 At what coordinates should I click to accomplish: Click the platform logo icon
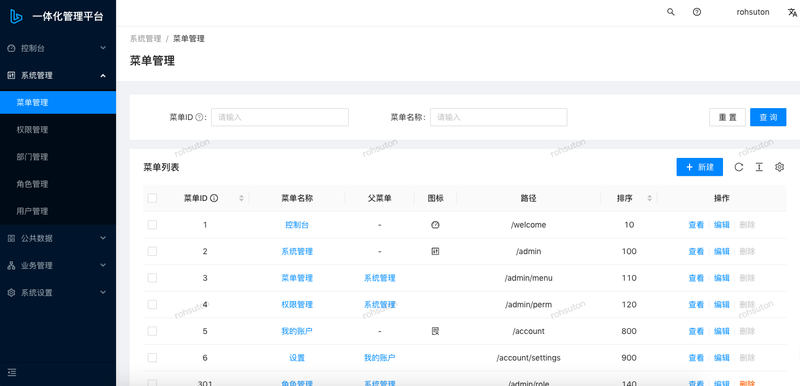[x=16, y=16]
